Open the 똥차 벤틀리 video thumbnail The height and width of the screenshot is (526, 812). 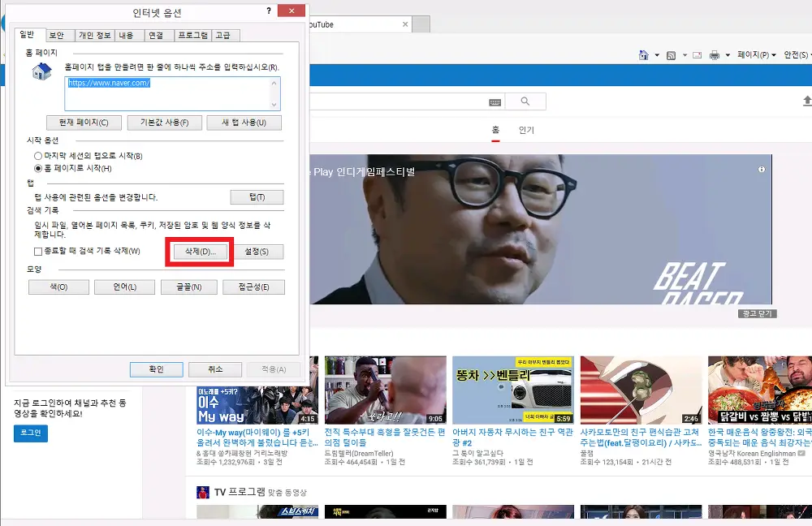tap(513, 390)
